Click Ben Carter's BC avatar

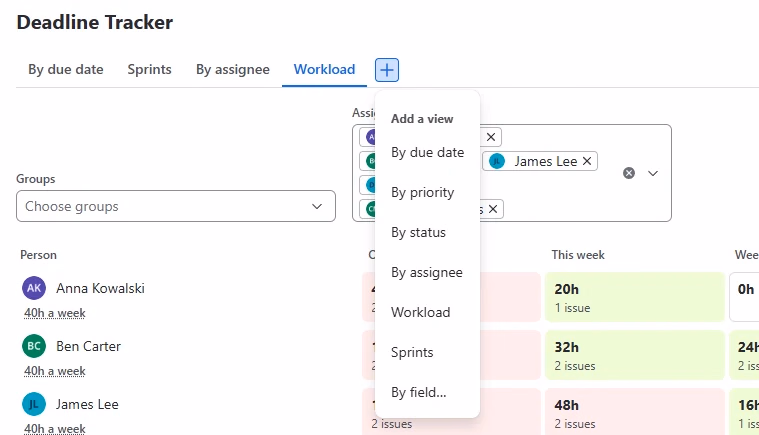[34, 346]
